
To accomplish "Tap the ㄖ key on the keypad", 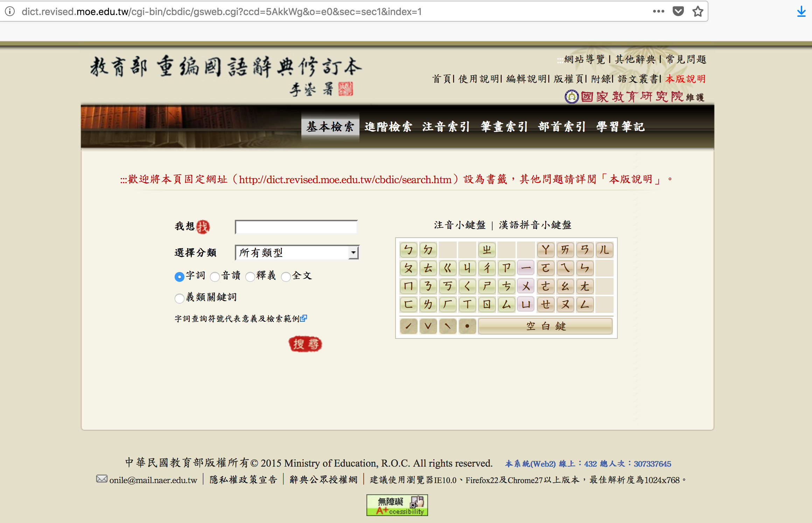I will coord(487,305).
